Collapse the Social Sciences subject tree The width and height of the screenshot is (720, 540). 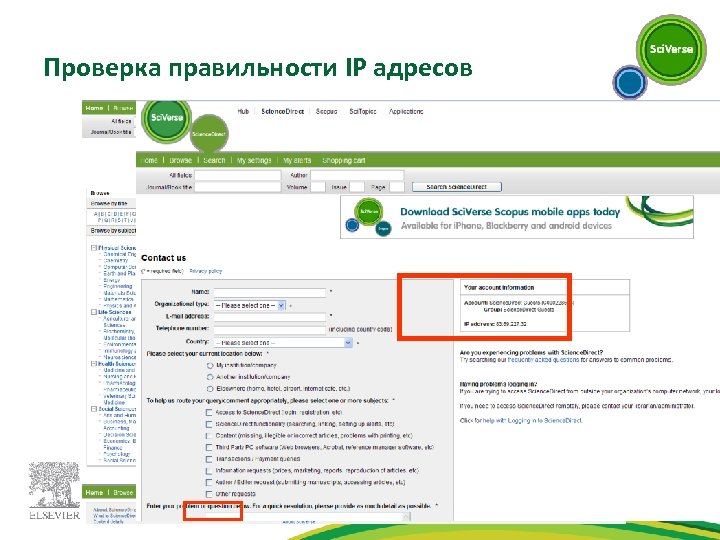coord(94,409)
